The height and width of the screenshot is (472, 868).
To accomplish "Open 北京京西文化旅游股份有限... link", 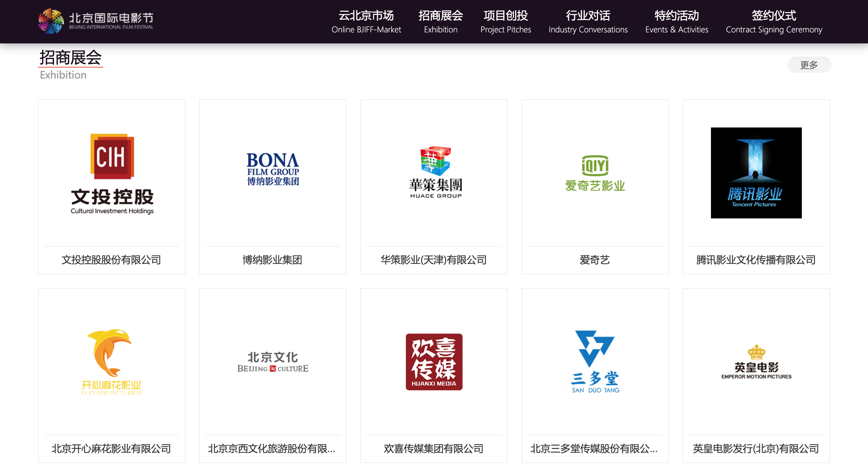I will 272,449.
